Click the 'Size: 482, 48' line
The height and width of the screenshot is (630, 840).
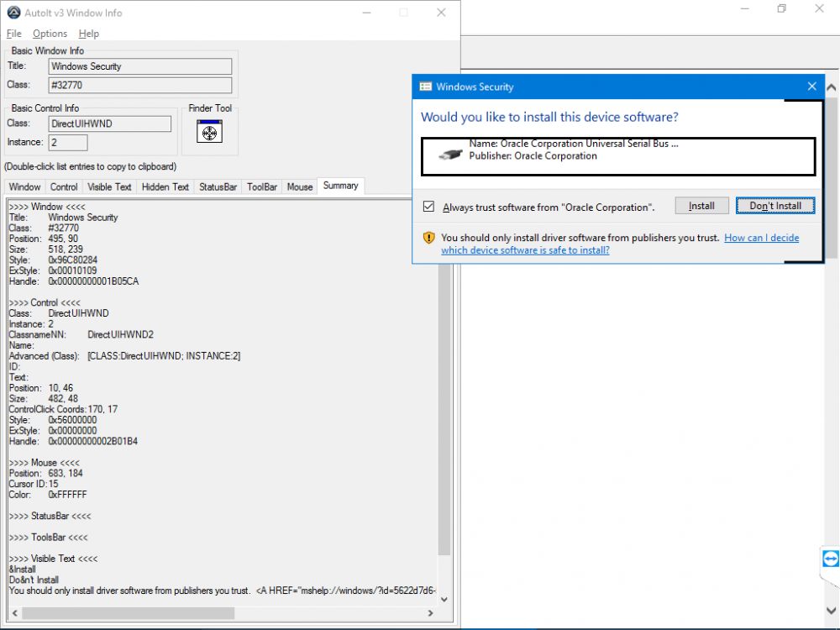(44, 398)
